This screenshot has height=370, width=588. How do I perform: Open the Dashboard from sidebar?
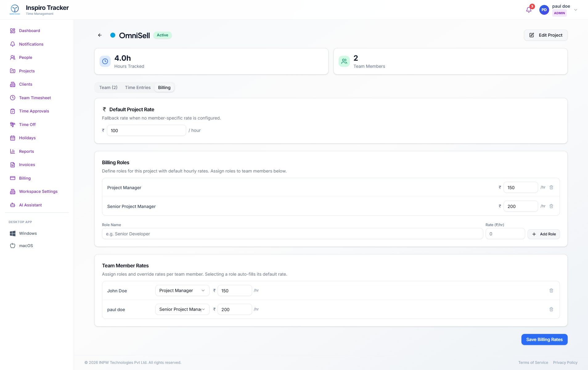[29, 30]
